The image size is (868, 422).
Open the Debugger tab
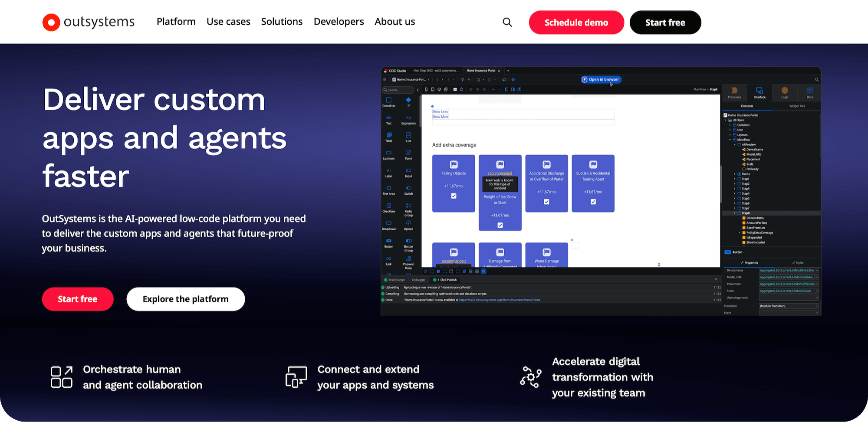point(419,280)
